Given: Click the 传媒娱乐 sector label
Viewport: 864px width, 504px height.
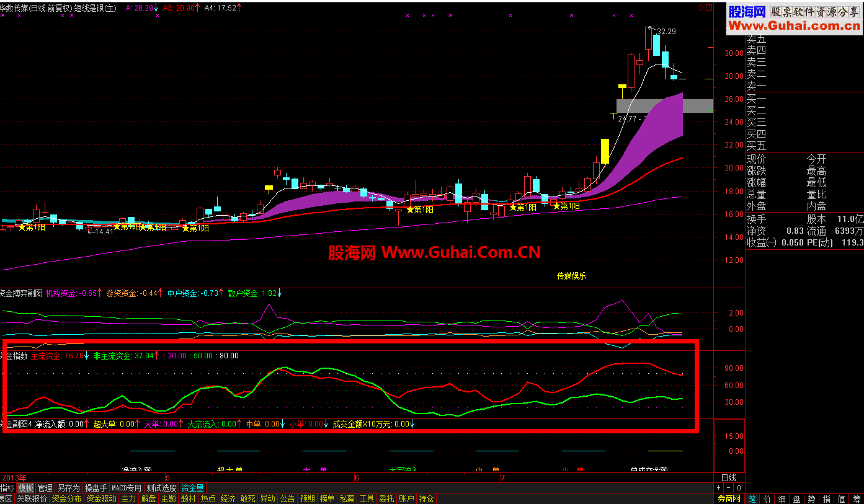Looking at the screenshot, I should pyautogui.click(x=571, y=276).
